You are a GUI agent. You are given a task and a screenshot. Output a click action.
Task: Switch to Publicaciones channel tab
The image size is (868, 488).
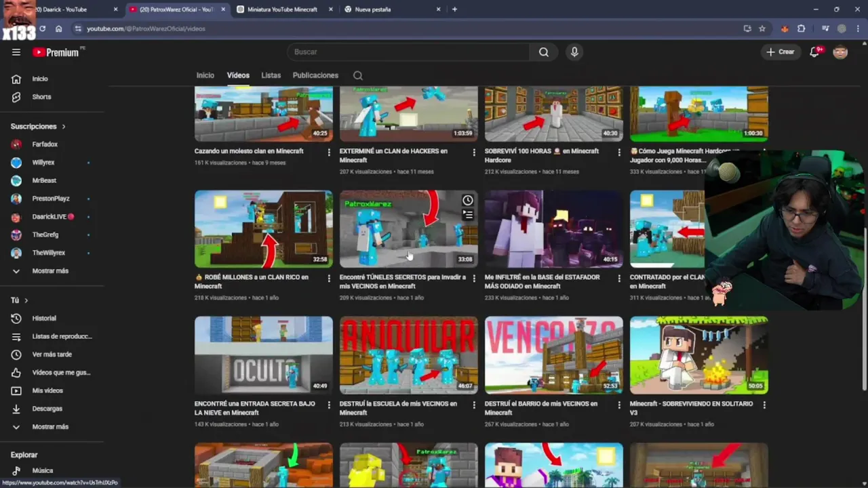pyautogui.click(x=315, y=75)
